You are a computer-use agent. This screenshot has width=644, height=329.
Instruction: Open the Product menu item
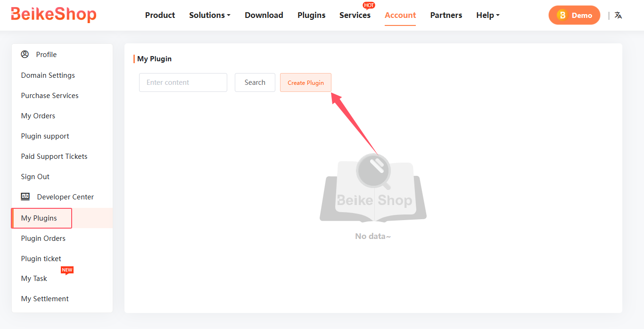click(x=160, y=15)
